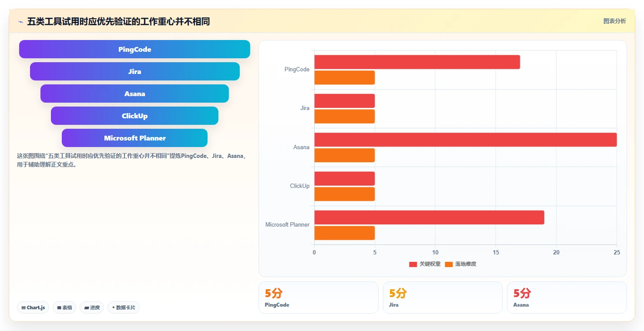Select the ClickUp funnel stage
This screenshot has height=331, width=644.
coord(134,116)
